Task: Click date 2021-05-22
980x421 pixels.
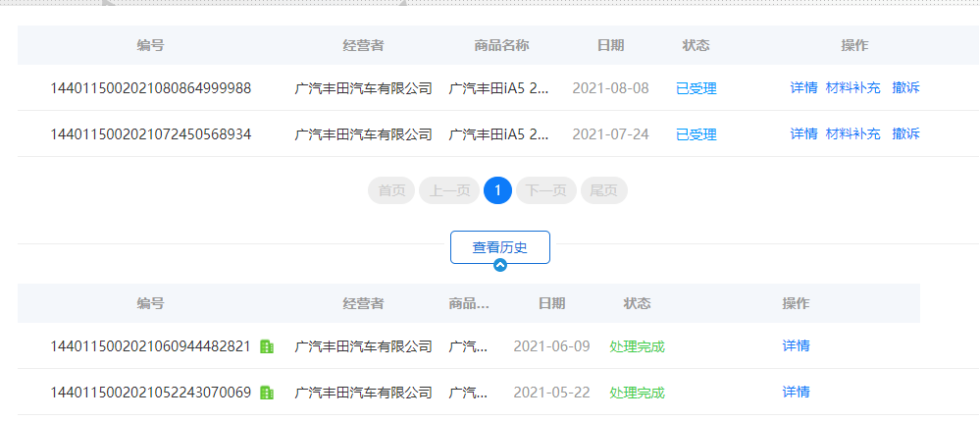Action: click(x=552, y=393)
